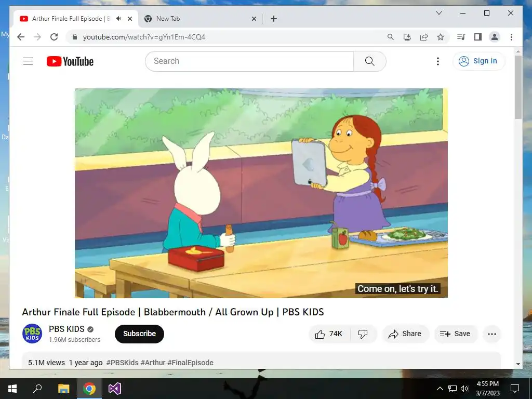Click Sign in button
Screen dimensions: 532x399
coord(478,61)
